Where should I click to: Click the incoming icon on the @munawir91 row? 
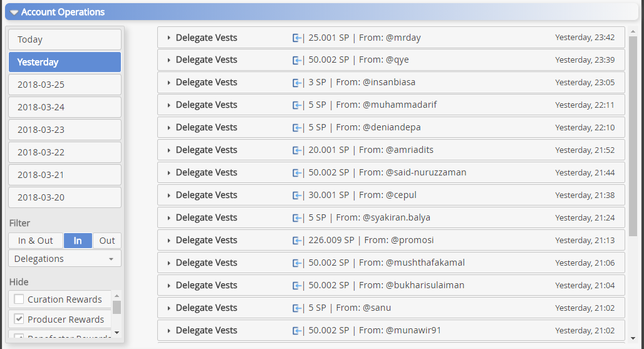pyautogui.click(x=298, y=331)
